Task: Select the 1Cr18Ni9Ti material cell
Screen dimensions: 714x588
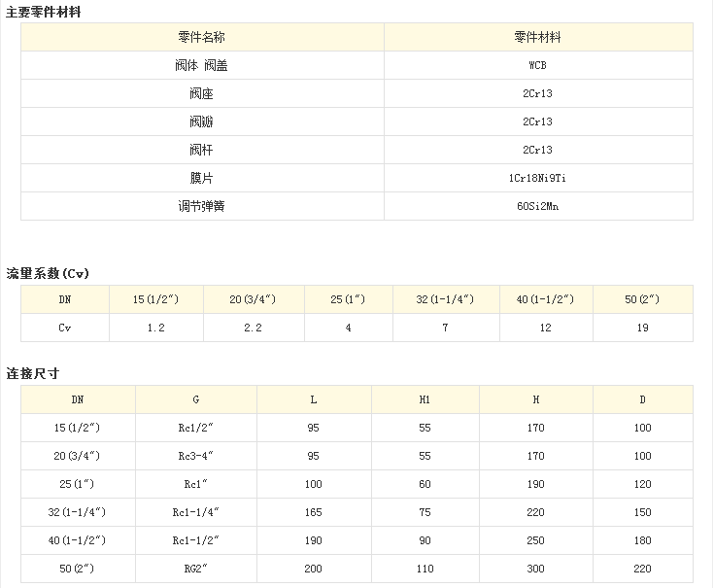Action: (x=538, y=178)
